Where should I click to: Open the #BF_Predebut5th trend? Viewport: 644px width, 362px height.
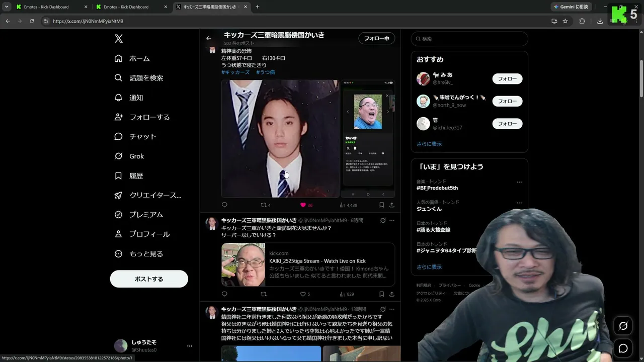437,188
